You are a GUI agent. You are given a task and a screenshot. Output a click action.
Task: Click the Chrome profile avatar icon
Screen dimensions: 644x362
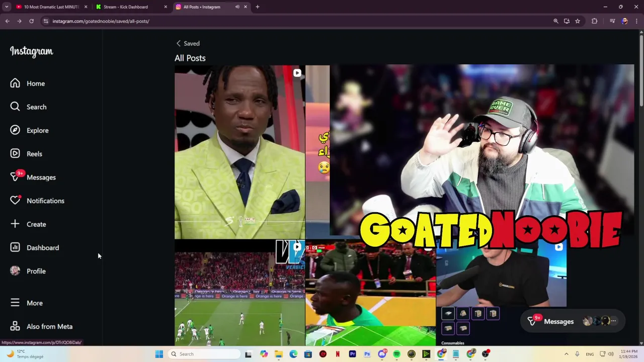point(624,21)
